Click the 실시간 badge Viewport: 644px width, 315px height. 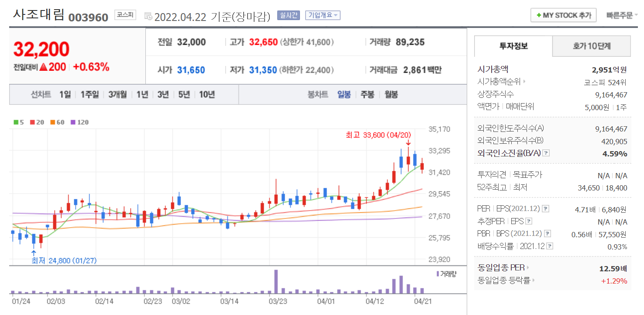[x=288, y=15]
